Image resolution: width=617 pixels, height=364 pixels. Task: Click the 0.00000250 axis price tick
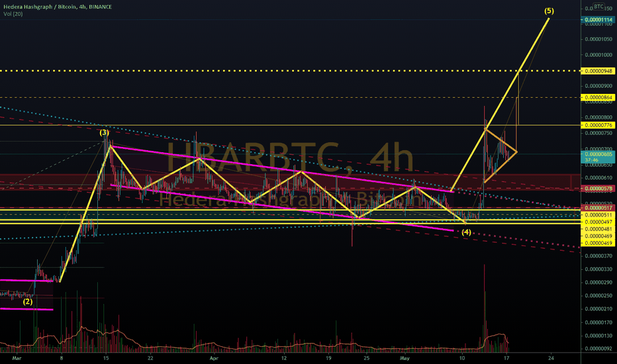(x=598, y=296)
